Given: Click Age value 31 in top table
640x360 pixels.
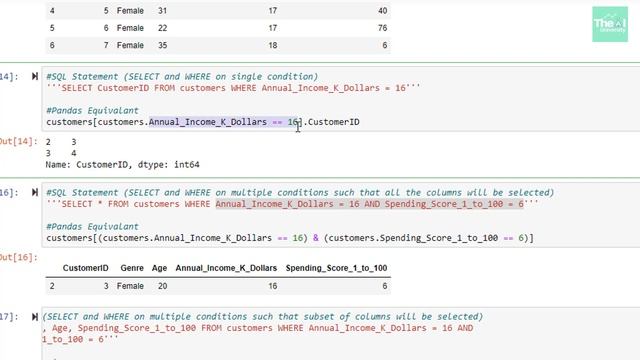Looking at the screenshot, I should pos(162,11).
